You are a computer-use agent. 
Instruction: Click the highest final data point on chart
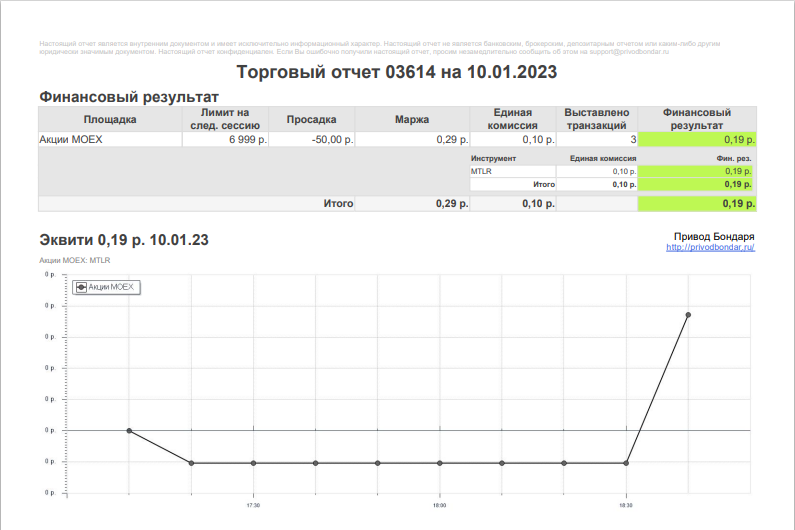tap(688, 315)
